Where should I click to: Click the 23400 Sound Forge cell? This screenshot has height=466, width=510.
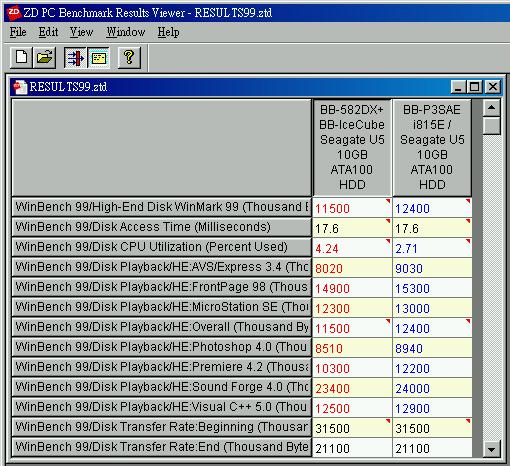[x=352, y=388]
